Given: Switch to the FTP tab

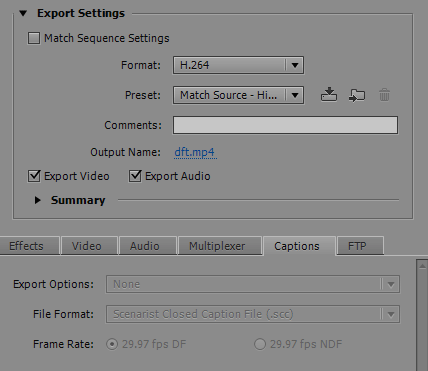Looking at the screenshot, I should click(x=360, y=246).
